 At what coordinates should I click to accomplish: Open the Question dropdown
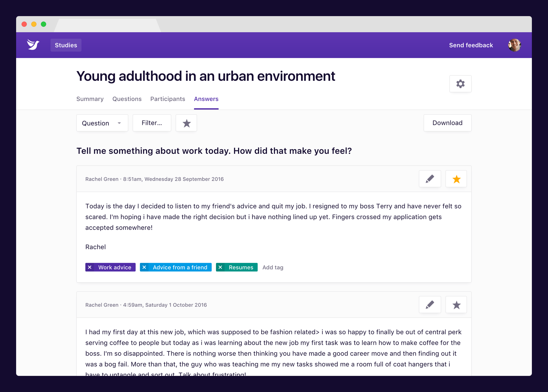(102, 123)
